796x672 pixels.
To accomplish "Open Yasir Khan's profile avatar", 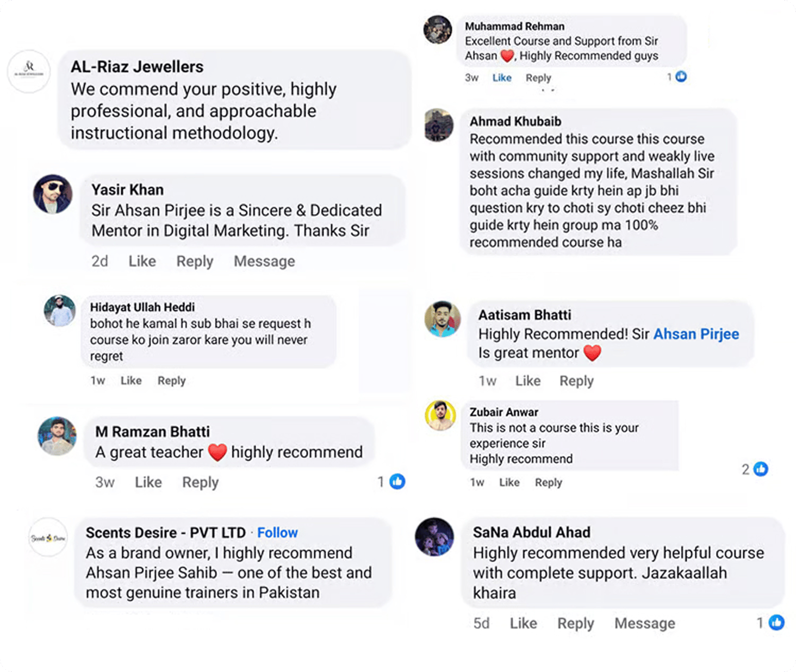I will 53,194.
